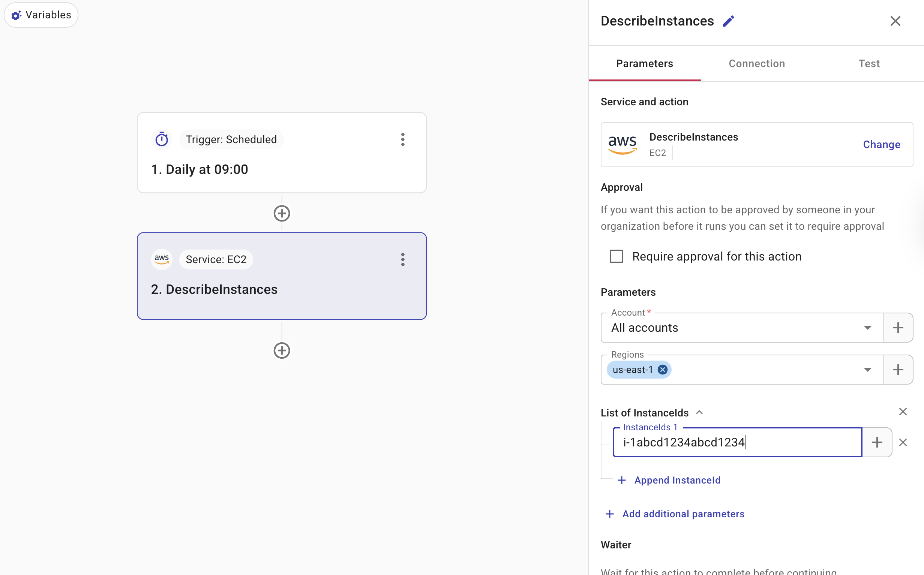Viewport: 924px width, 575px height.
Task: Delete the InstanceIds 1 entry
Action: (903, 442)
